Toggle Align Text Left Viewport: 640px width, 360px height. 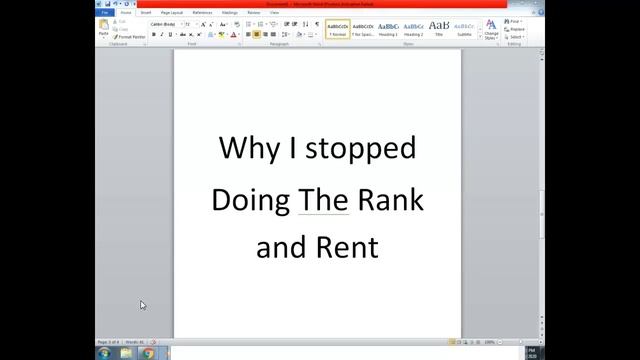click(x=248, y=35)
